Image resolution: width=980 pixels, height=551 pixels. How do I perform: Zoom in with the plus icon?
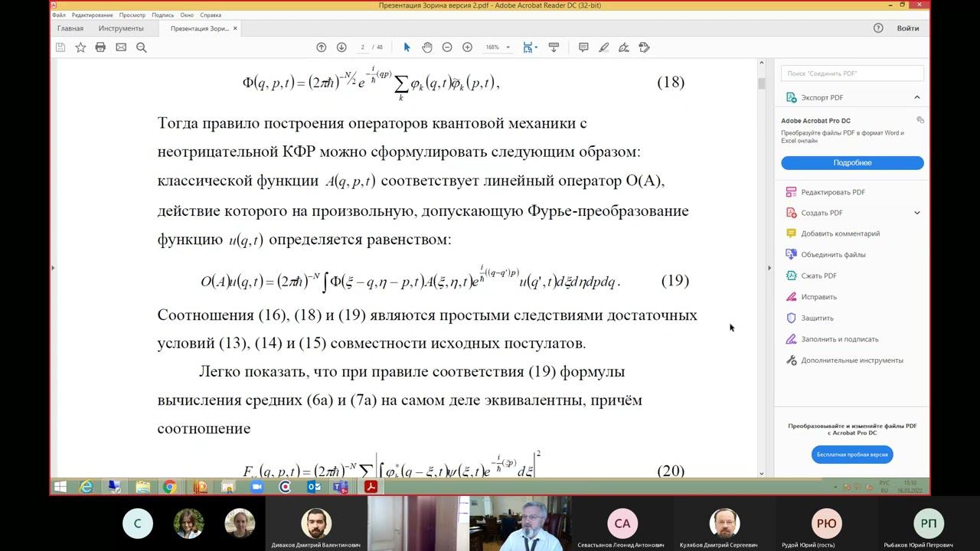click(467, 47)
